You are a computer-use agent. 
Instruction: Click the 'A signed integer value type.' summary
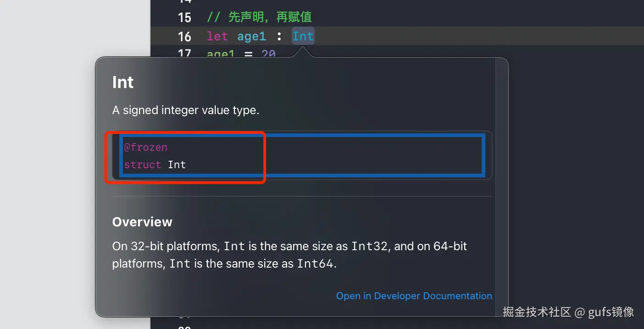point(186,110)
